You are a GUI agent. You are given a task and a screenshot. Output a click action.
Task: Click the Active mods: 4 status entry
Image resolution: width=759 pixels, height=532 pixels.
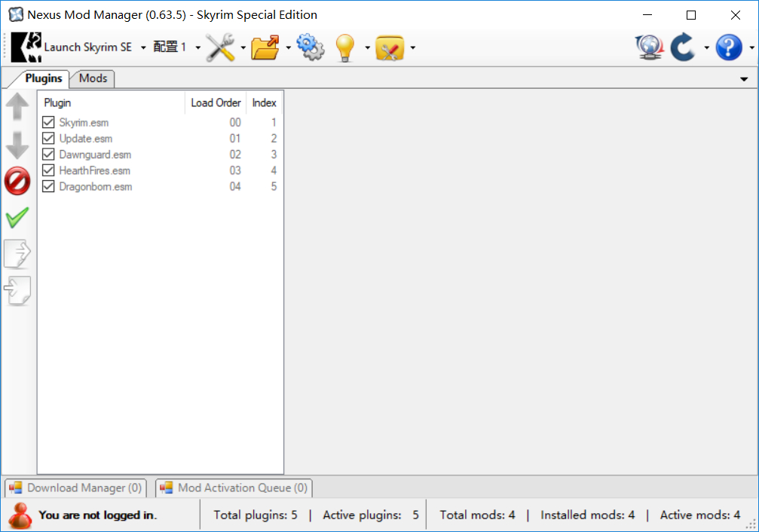click(x=700, y=515)
